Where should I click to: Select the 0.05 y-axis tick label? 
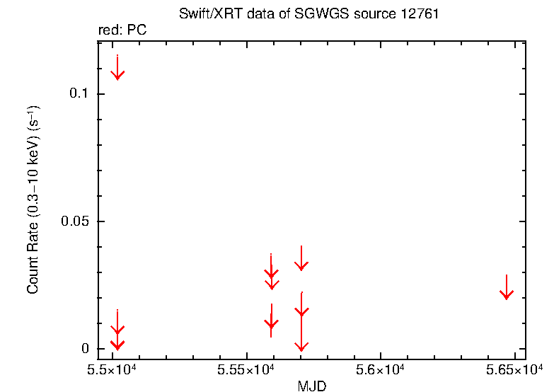[x=74, y=221]
